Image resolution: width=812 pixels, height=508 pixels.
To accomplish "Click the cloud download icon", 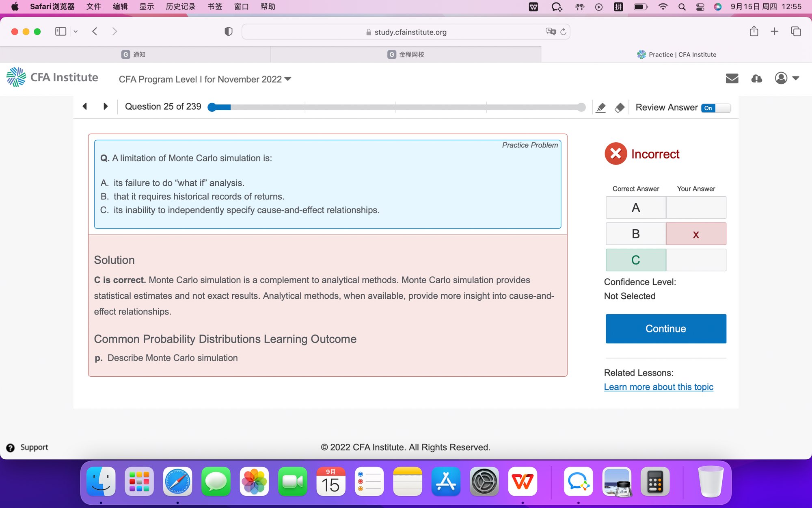I will click(756, 78).
